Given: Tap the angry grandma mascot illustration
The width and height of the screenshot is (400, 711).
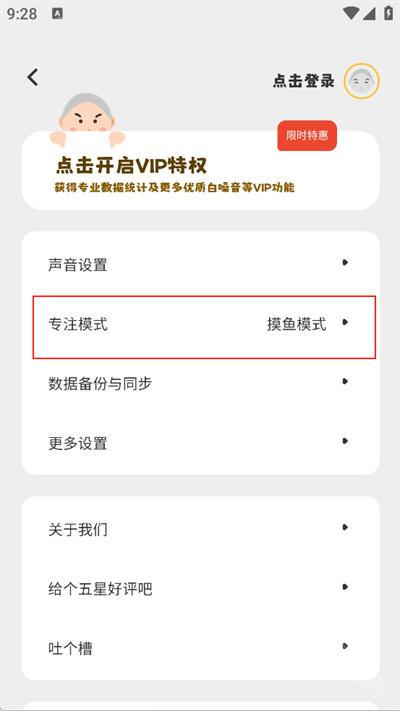Looking at the screenshot, I should (x=86, y=119).
